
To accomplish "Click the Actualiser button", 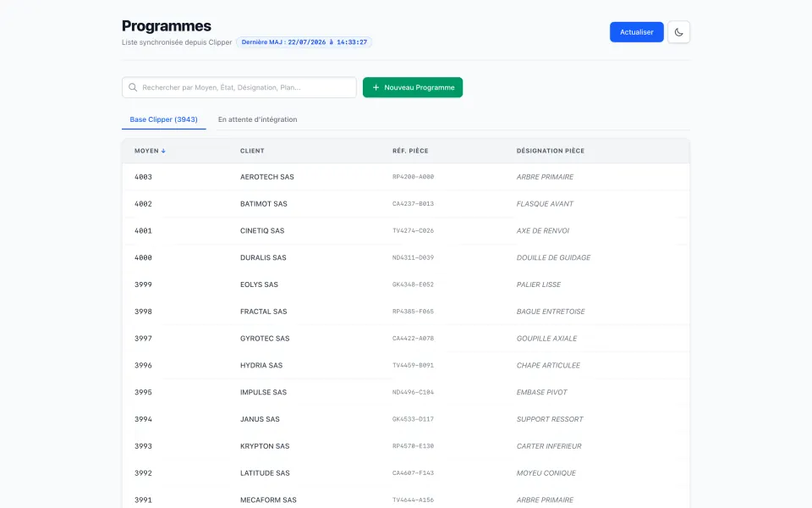I will pyautogui.click(x=636, y=32).
